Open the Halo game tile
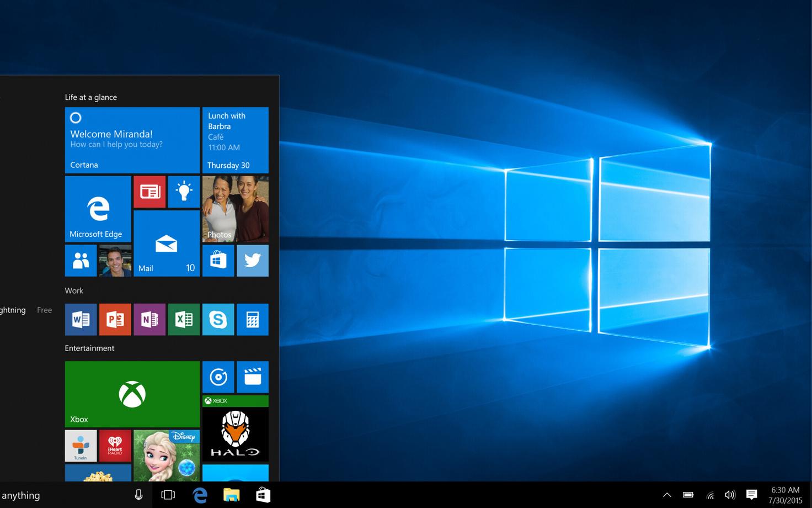This screenshot has width=812, height=508. pyautogui.click(x=236, y=428)
